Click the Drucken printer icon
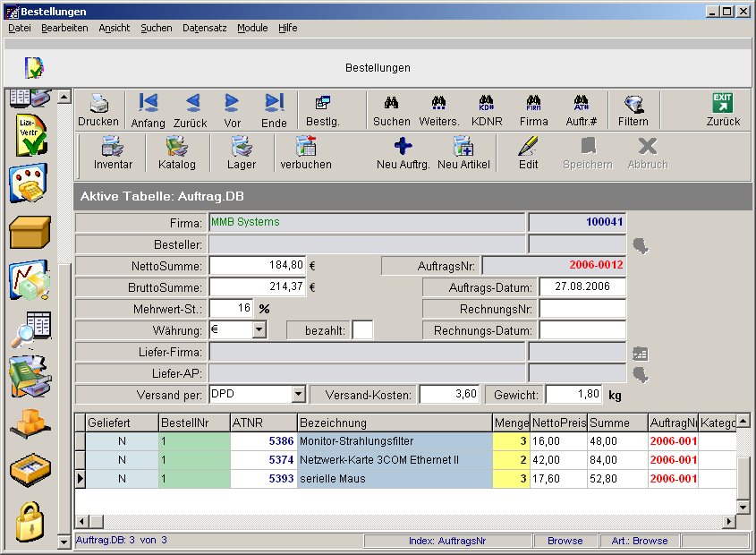Viewport: 756px width, 555px height. click(x=98, y=104)
